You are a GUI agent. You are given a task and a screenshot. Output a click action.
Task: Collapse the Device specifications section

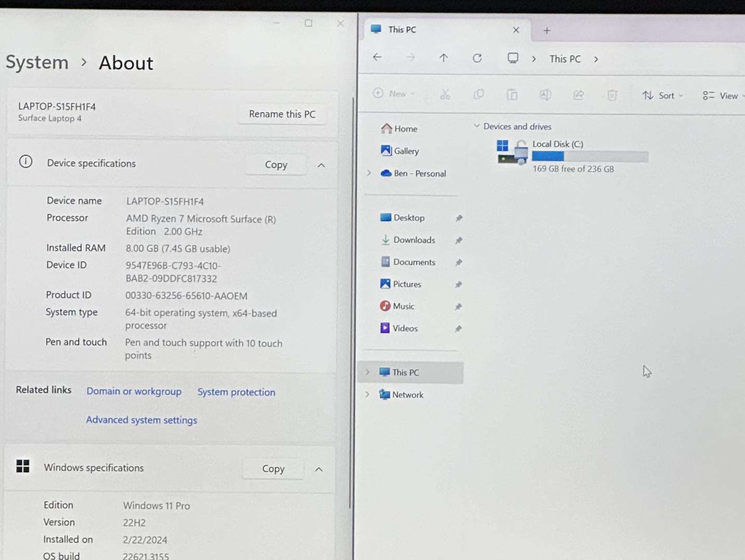(x=321, y=165)
